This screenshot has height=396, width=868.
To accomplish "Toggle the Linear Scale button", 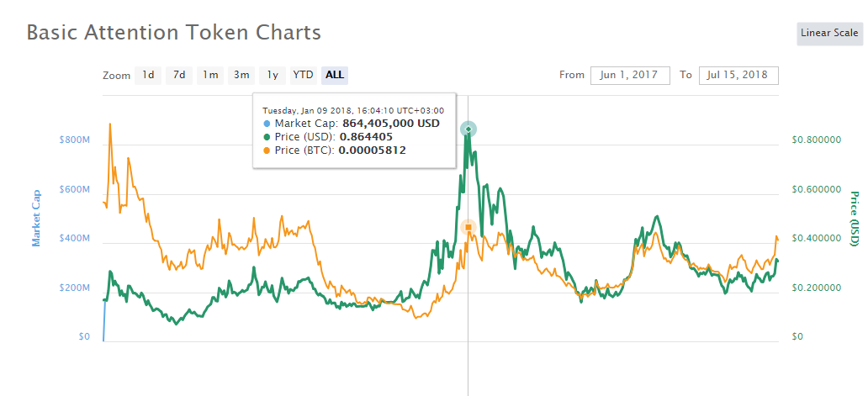I will (829, 33).
